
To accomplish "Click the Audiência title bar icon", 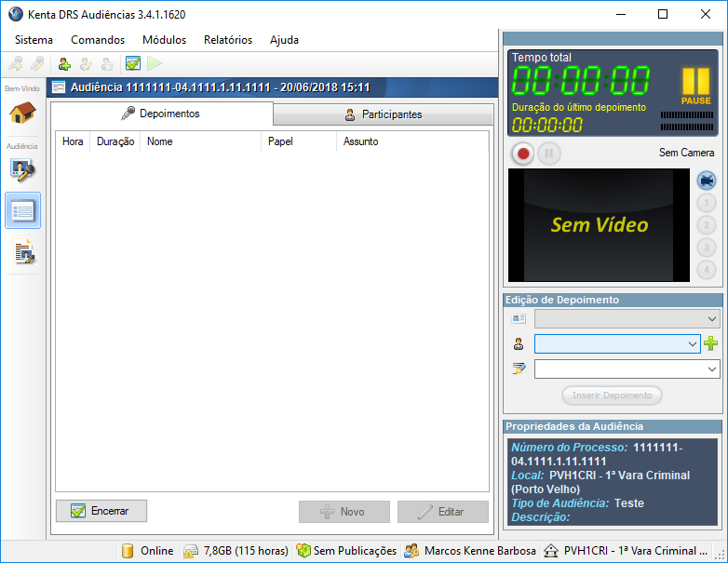I will click(59, 87).
